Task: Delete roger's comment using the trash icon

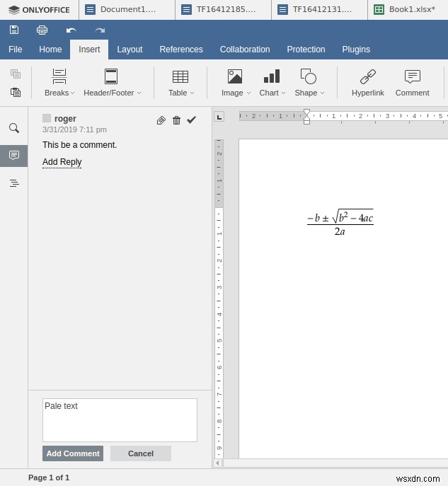Action: click(176, 120)
